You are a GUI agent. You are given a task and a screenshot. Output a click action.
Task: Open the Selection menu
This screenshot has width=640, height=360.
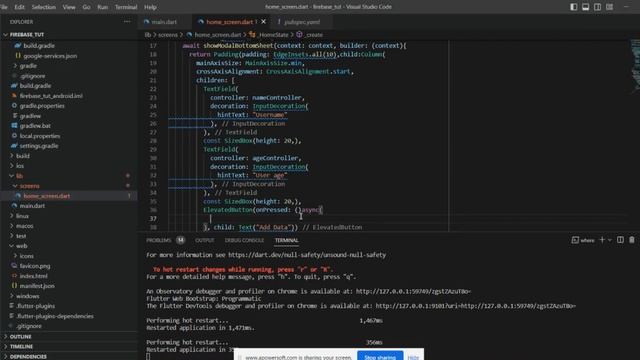pos(43,7)
